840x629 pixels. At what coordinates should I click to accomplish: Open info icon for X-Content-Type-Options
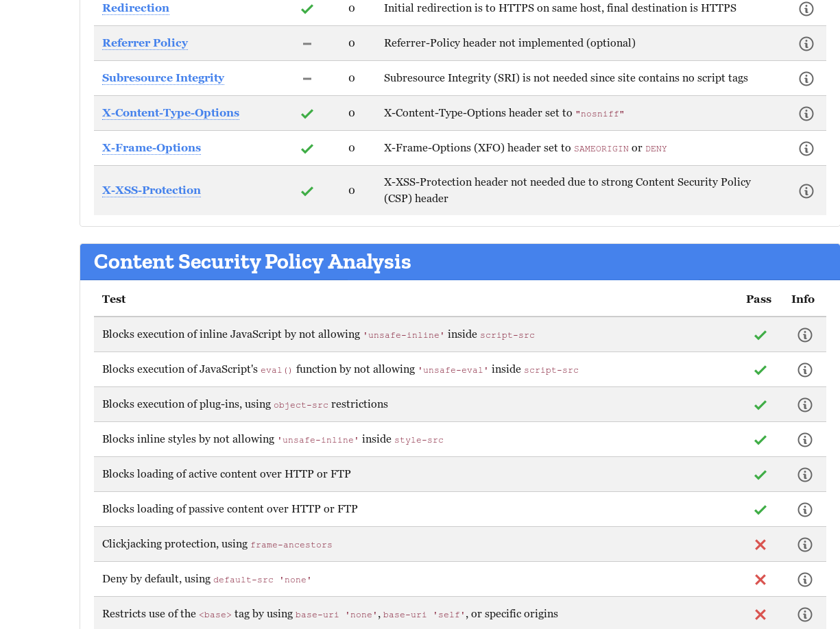[806, 113]
